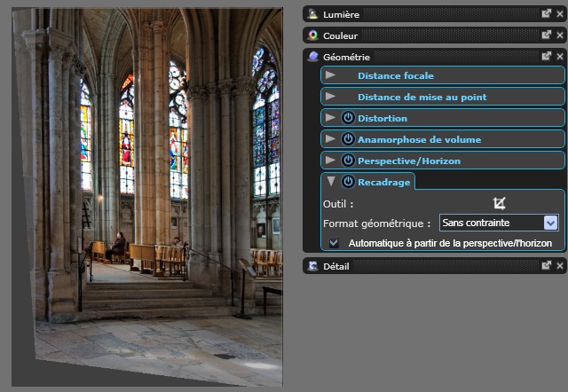This screenshot has width=568, height=392.
Task: Toggle Perspective/Horizon power button
Action: 348,161
